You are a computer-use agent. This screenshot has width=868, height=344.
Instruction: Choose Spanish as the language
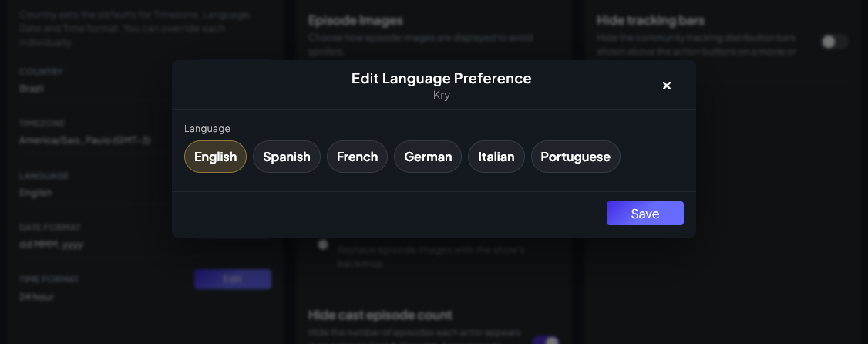coord(286,157)
